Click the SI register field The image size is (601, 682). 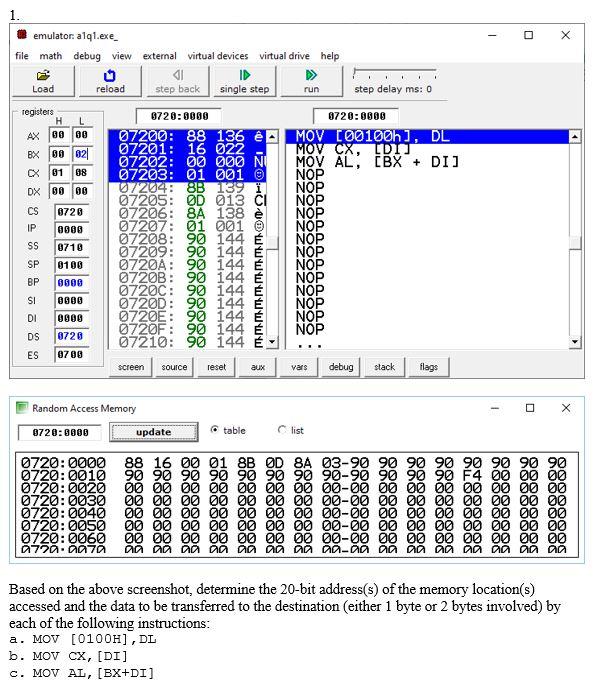[71, 301]
